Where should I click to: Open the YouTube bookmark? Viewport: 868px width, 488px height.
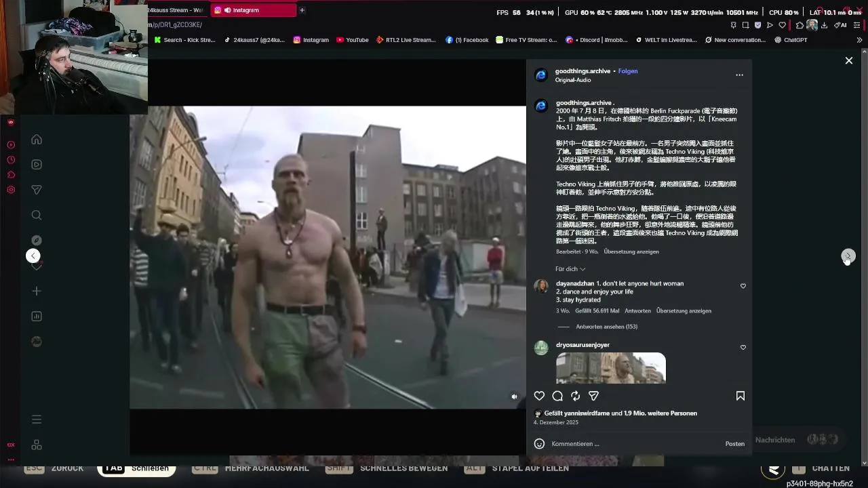pos(351,40)
